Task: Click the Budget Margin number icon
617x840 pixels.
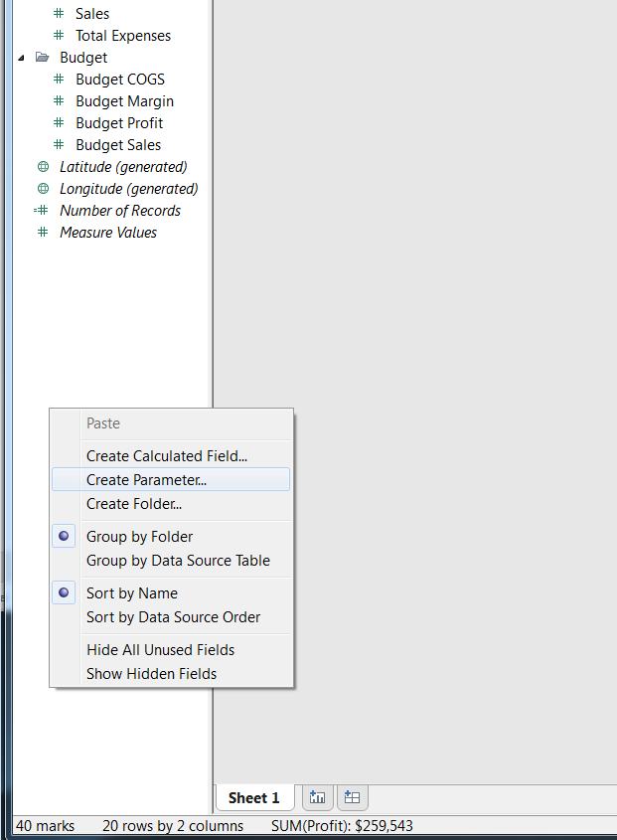Action: (x=59, y=101)
